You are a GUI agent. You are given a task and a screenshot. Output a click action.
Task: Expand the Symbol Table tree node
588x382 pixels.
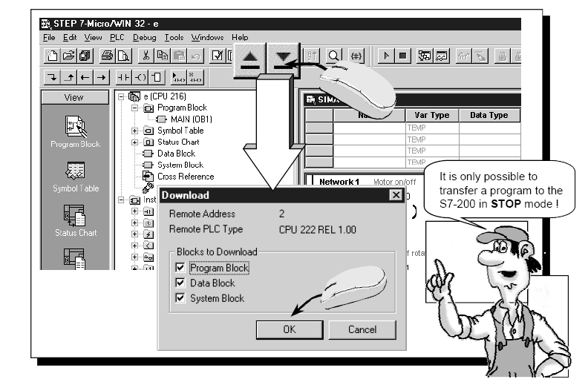[135, 131]
